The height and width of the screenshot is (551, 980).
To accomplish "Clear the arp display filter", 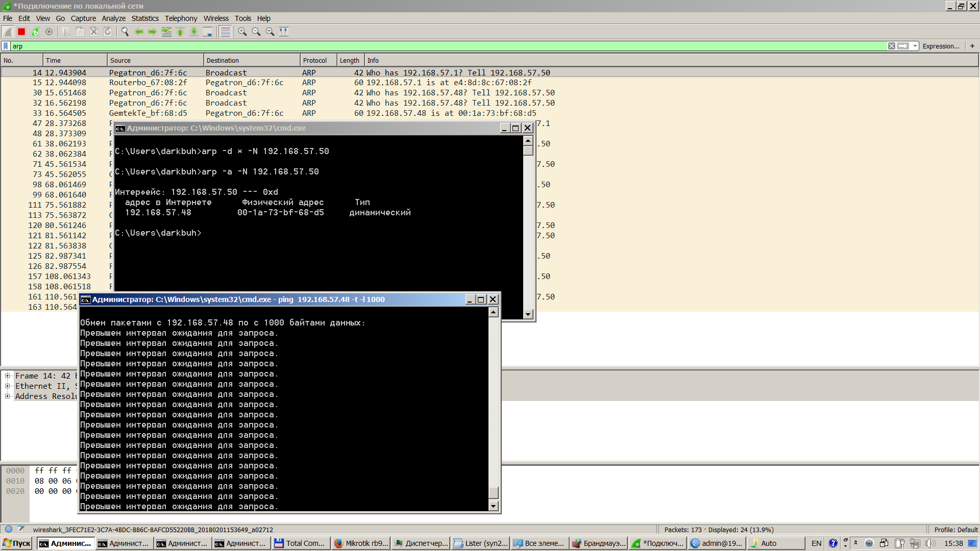I will coord(891,46).
